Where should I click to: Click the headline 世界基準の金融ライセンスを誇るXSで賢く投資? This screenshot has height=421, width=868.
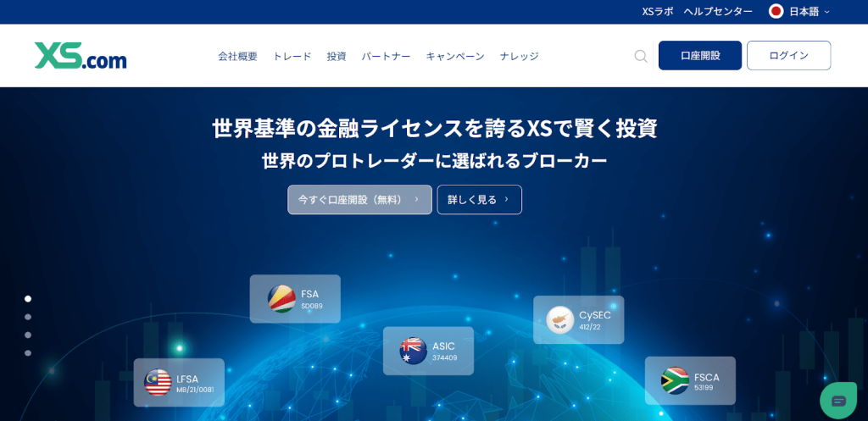(435, 129)
